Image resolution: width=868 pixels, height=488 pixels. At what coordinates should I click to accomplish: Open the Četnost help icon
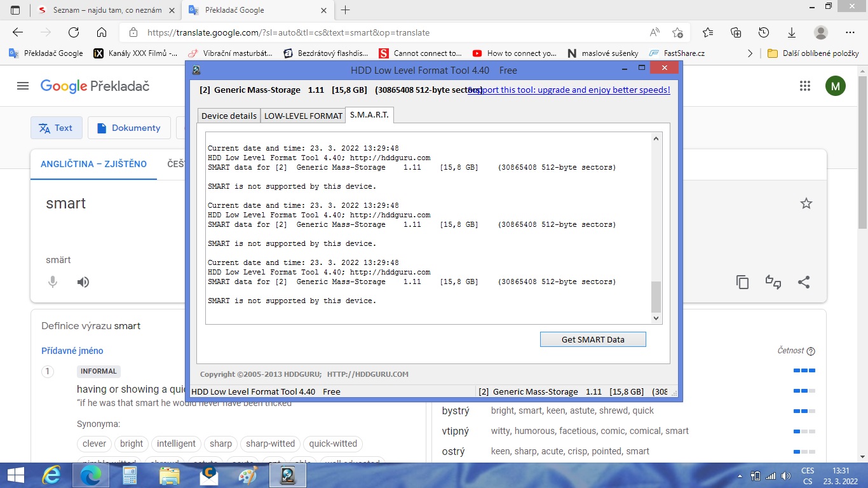click(810, 351)
